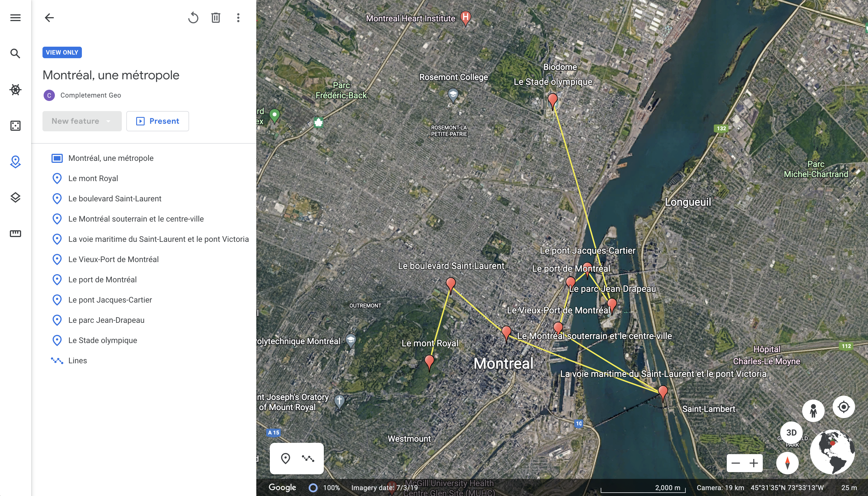Open the three-dot more options menu

[x=238, y=18]
